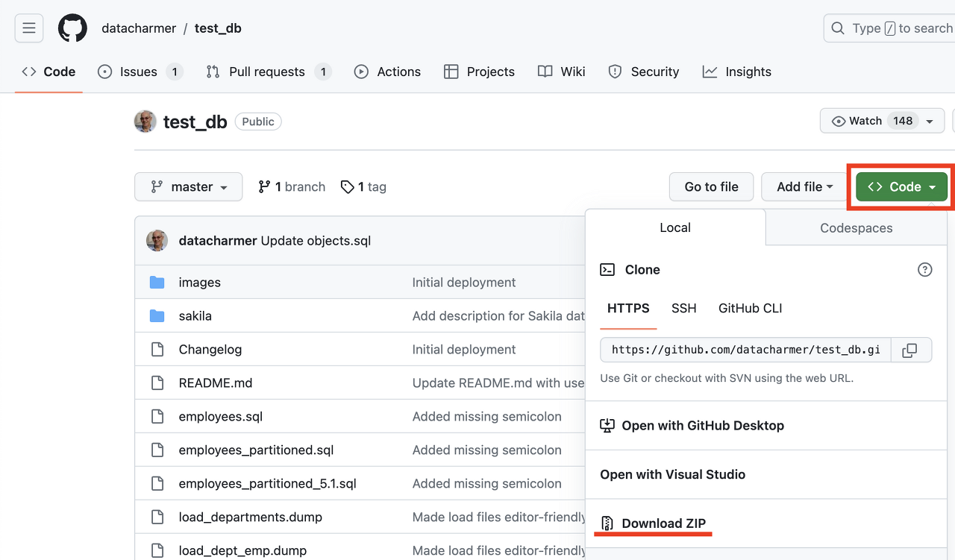Click the sakila row folder icon
This screenshot has height=560, width=955.
(x=157, y=315)
